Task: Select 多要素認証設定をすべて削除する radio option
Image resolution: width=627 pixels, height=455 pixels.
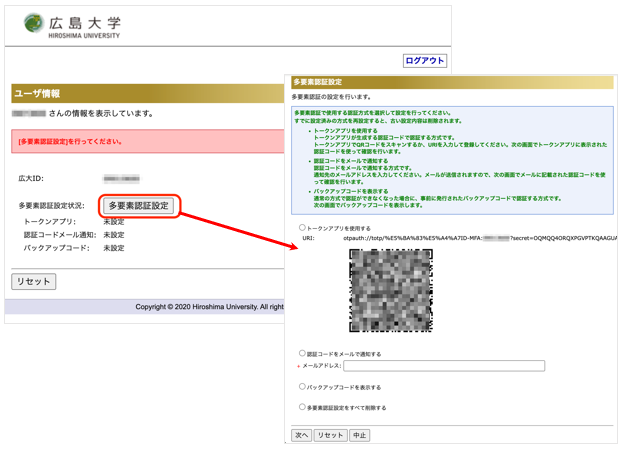Action: coord(302,407)
